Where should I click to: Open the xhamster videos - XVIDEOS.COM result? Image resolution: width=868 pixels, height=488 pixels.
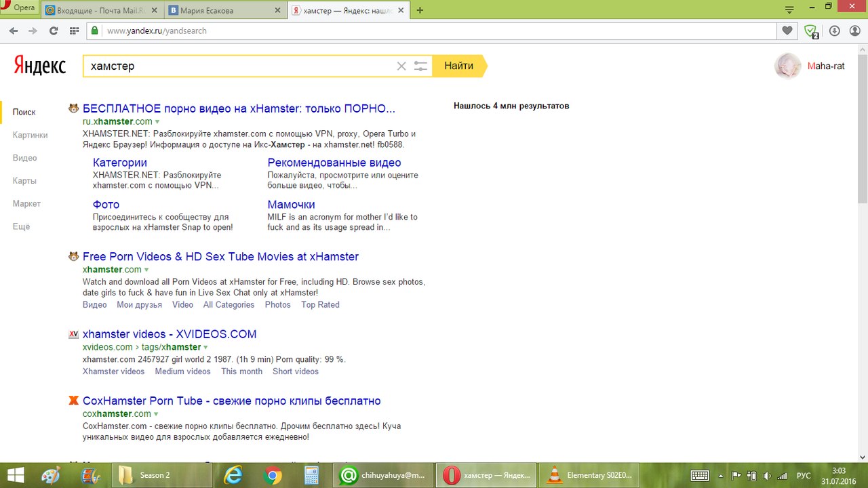tap(170, 334)
